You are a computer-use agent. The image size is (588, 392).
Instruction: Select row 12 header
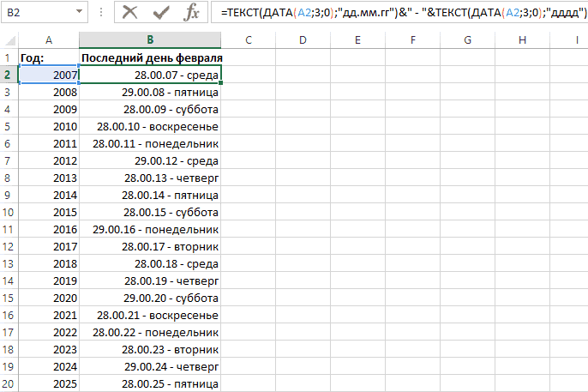click(x=8, y=246)
